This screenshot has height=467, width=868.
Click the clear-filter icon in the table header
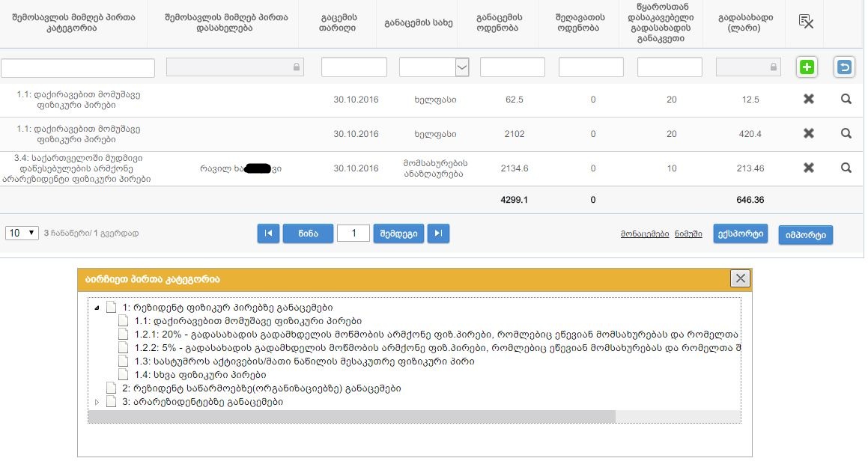point(806,22)
